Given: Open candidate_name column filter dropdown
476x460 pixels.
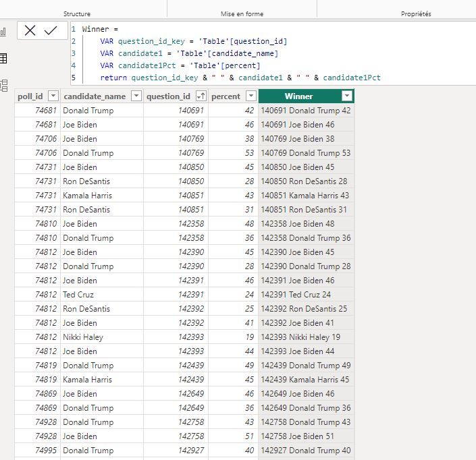Looking at the screenshot, I should (136, 96).
